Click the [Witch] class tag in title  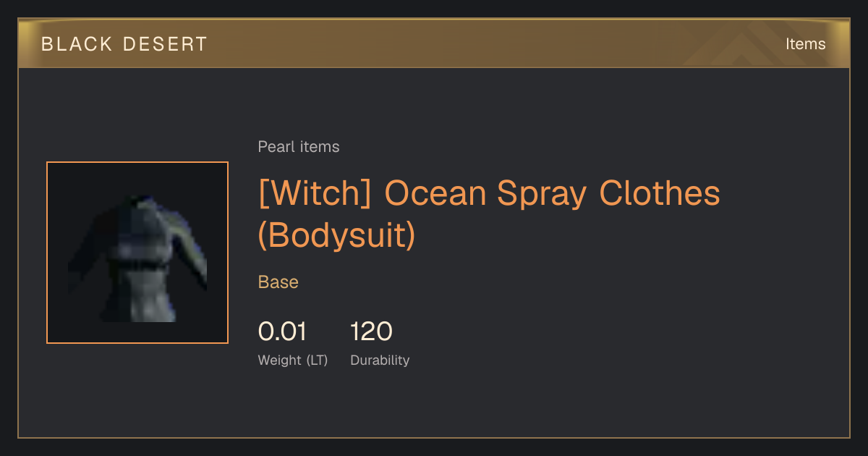coord(315,193)
